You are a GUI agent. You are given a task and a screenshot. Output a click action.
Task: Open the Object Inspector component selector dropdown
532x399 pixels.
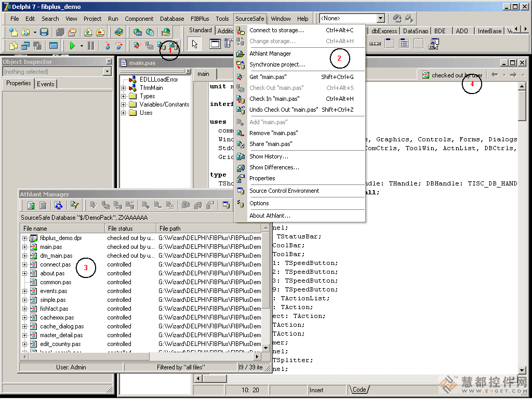[x=107, y=72]
